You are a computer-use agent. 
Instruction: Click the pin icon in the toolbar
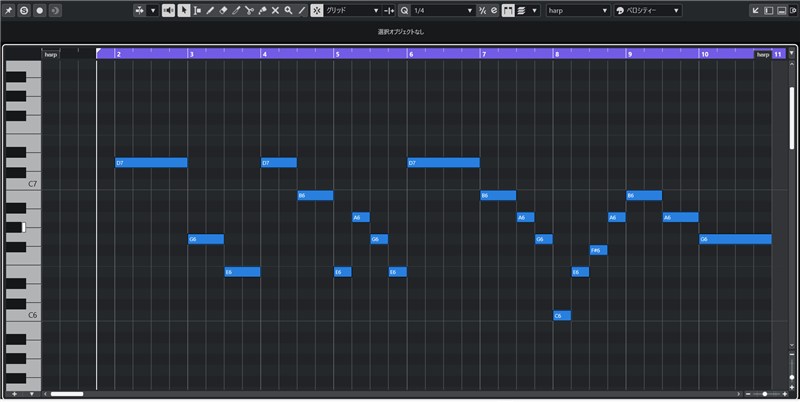click(x=9, y=10)
